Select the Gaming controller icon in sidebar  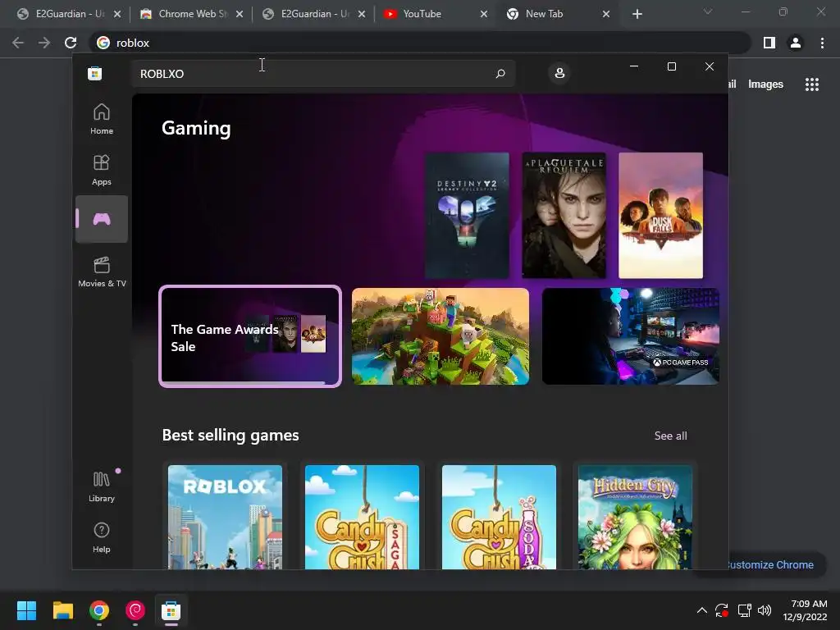tap(101, 218)
